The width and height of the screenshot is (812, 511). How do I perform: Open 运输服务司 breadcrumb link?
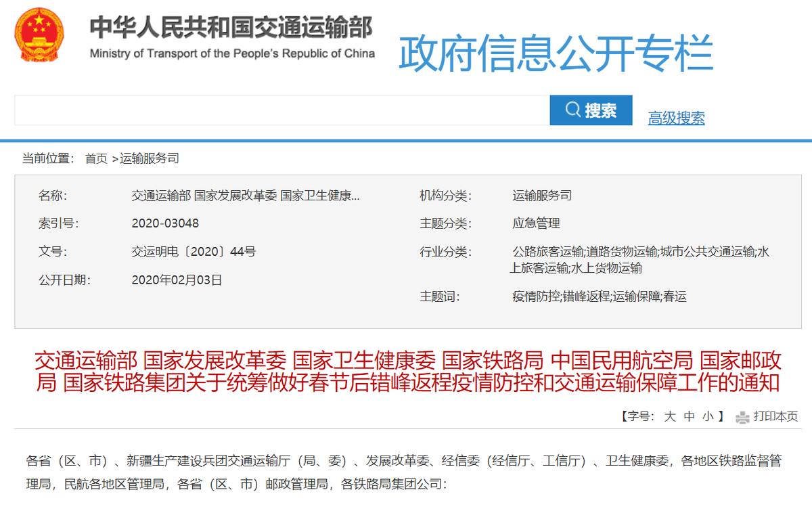point(150,158)
